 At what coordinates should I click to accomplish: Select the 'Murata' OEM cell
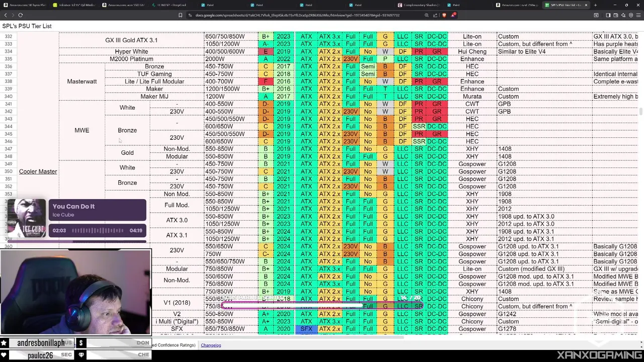pos(472,97)
